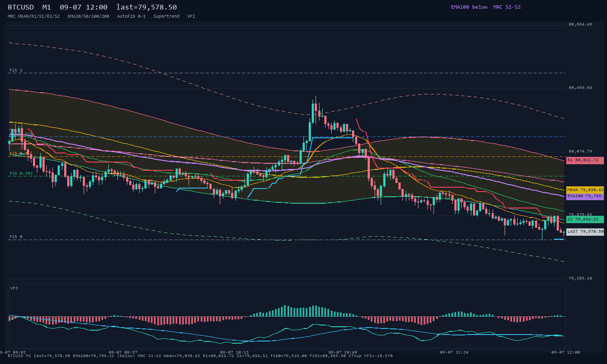Click the Fib 0 level label
The image size is (607, 364).
[16, 237]
